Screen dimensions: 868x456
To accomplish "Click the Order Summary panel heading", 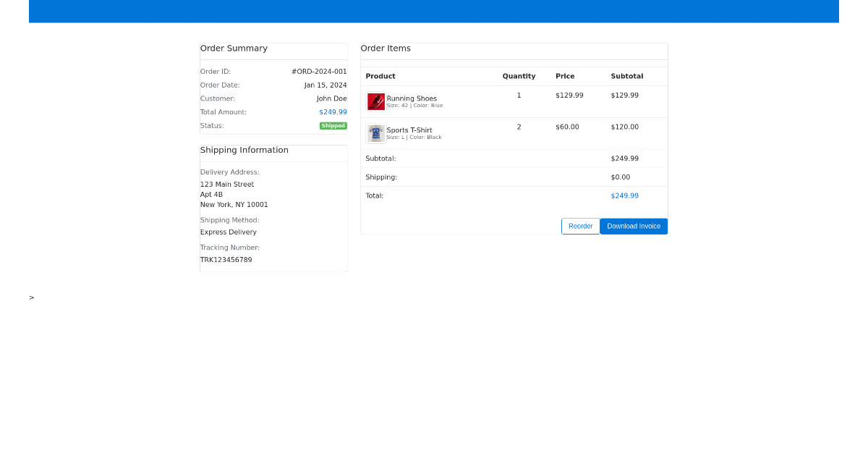I will 233,48.
